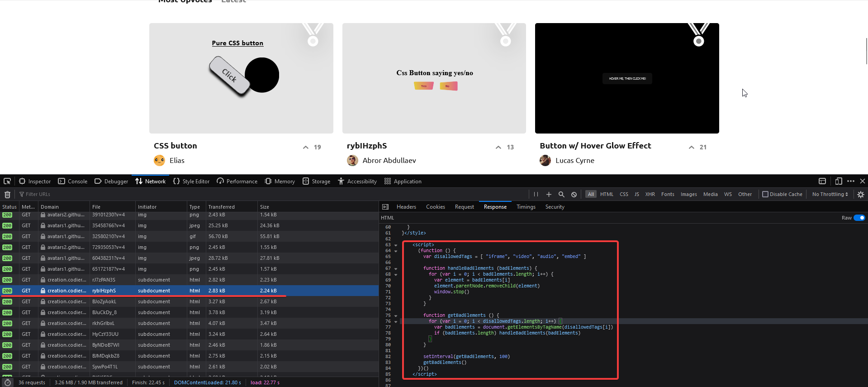Open the CSS button card title
Image resolution: width=868 pixels, height=387 pixels.
point(175,146)
